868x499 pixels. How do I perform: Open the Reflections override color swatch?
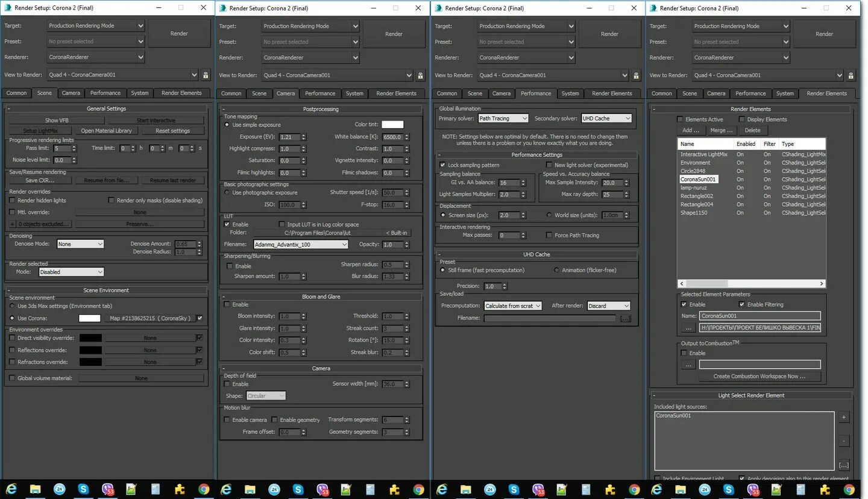tap(90, 350)
